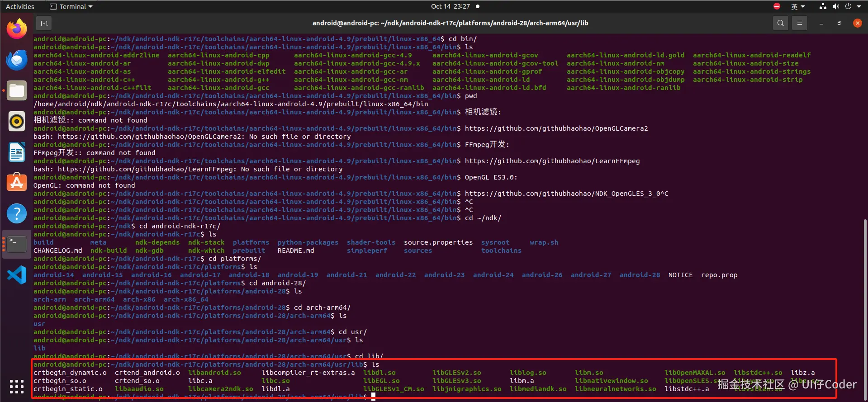Open the Help icon in dock
This screenshot has width=868, height=402.
pyautogui.click(x=17, y=213)
